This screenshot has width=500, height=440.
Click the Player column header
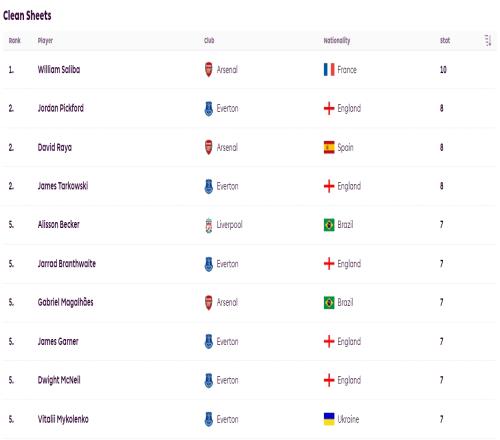coord(45,41)
